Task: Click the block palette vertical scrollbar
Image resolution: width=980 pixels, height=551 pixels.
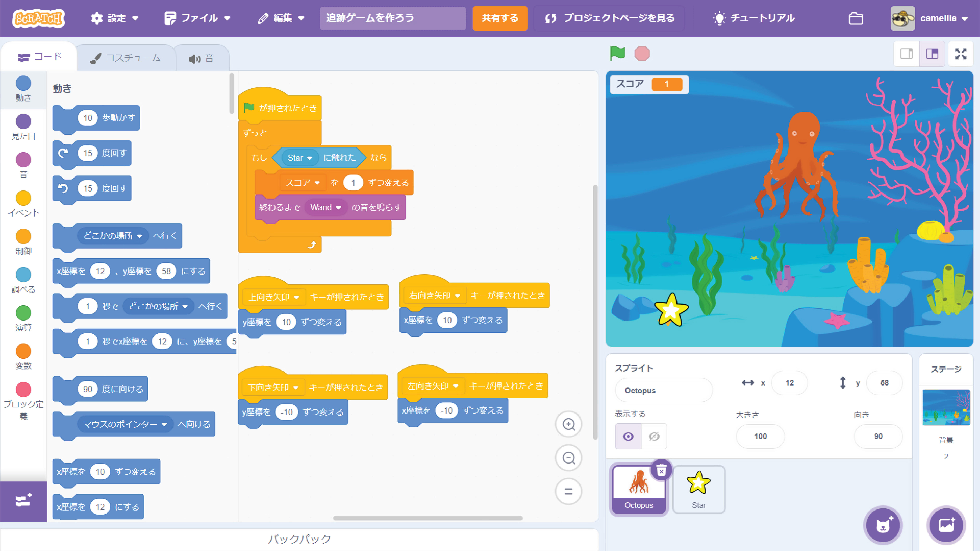Action: (231, 94)
